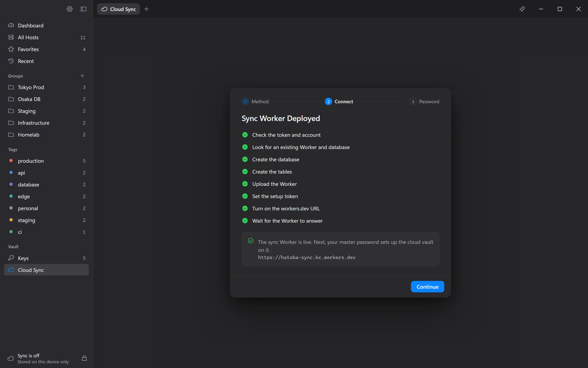Click the Sync Worker Deployed heading
Image resolution: width=588 pixels, height=368 pixels.
(x=281, y=119)
